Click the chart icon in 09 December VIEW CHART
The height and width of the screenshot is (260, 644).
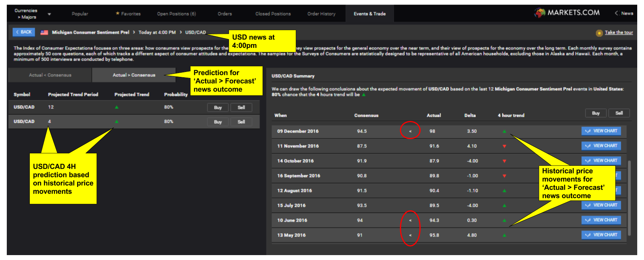coord(587,131)
